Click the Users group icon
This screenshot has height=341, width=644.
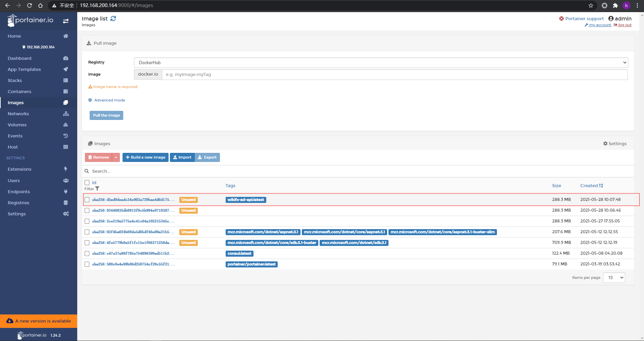66,180
